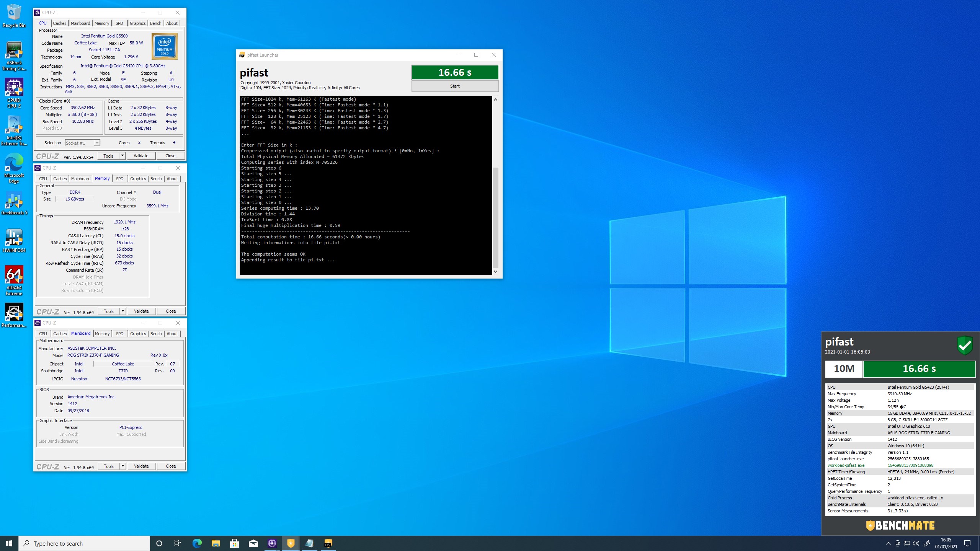Open SPD tab in top CPU-Z window
The width and height of the screenshot is (980, 551).
(x=119, y=23)
